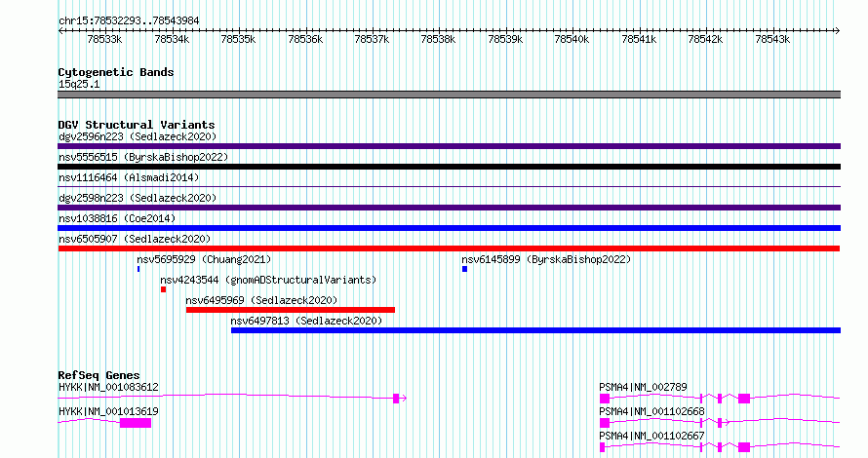The width and height of the screenshot is (868, 458).
Task: Select the purple bar under dgv2598n223
Action: (x=449, y=208)
